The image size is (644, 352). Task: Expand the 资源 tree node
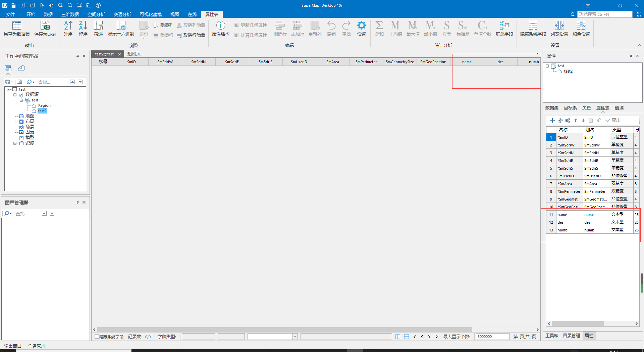pyautogui.click(x=15, y=143)
